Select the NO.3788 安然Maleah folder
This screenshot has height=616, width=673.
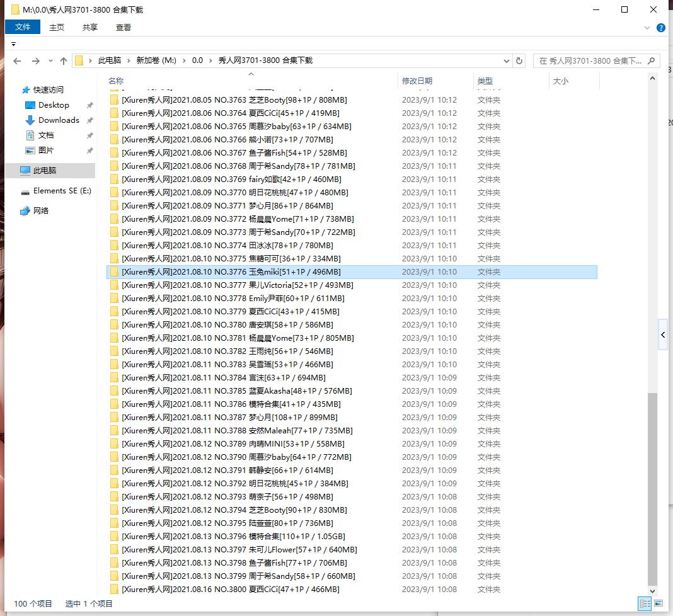(352, 431)
